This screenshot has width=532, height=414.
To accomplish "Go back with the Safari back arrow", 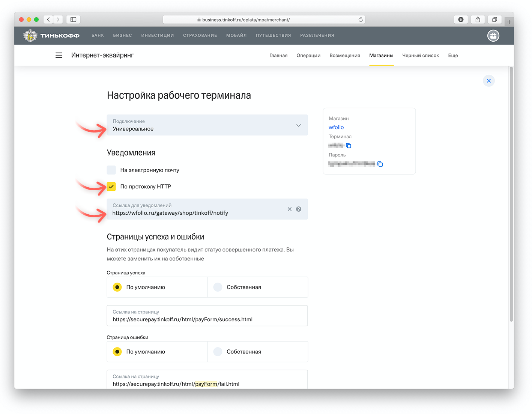I will pos(48,20).
